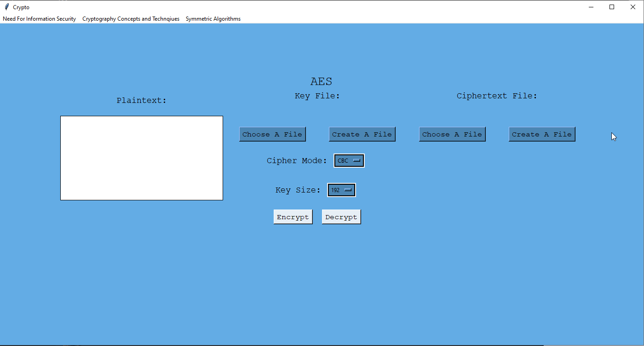Maximize the Crypto window

point(612,7)
